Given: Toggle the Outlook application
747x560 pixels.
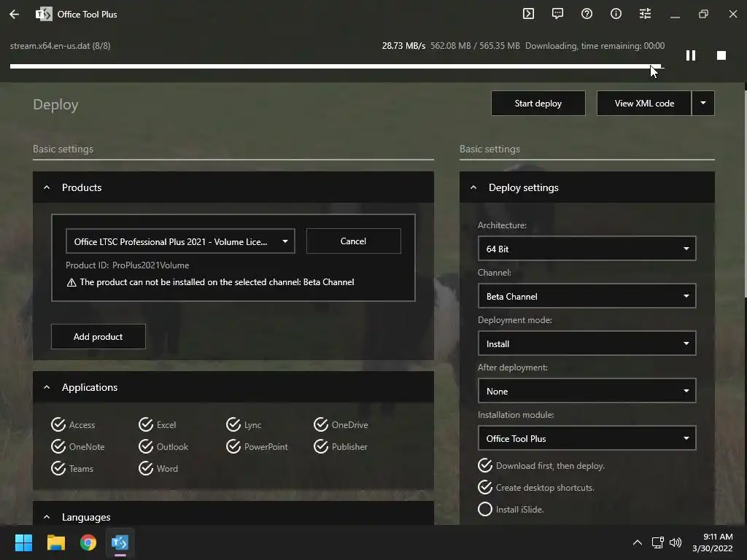Looking at the screenshot, I should click(163, 446).
